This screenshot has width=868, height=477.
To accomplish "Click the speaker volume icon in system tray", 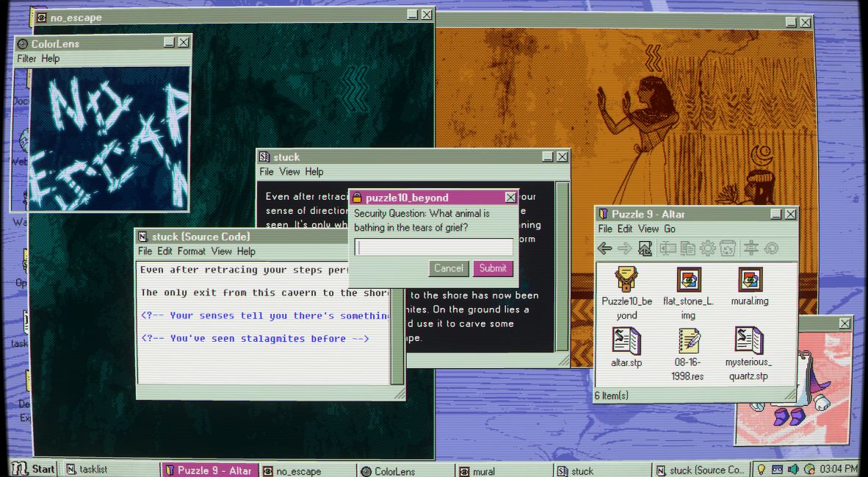I will (793, 469).
